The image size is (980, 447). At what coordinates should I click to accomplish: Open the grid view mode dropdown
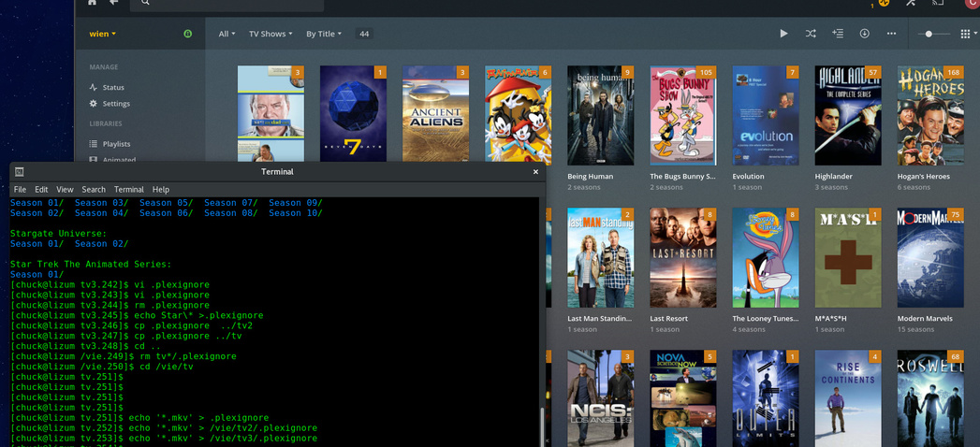[969, 34]
